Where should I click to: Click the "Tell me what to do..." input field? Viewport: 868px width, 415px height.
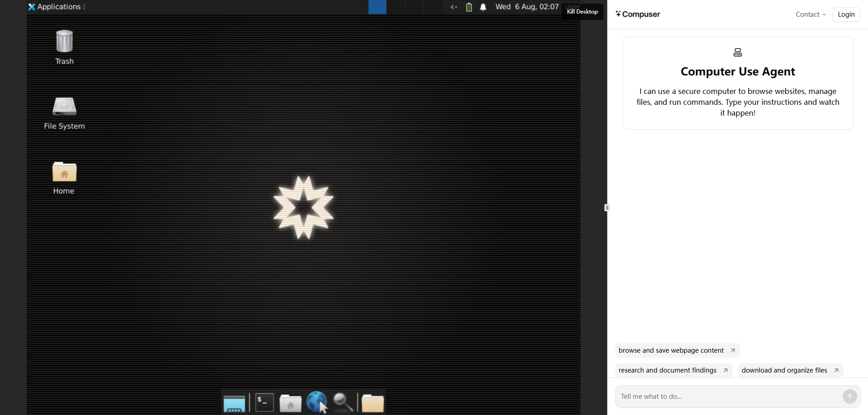tap(728, 396)
